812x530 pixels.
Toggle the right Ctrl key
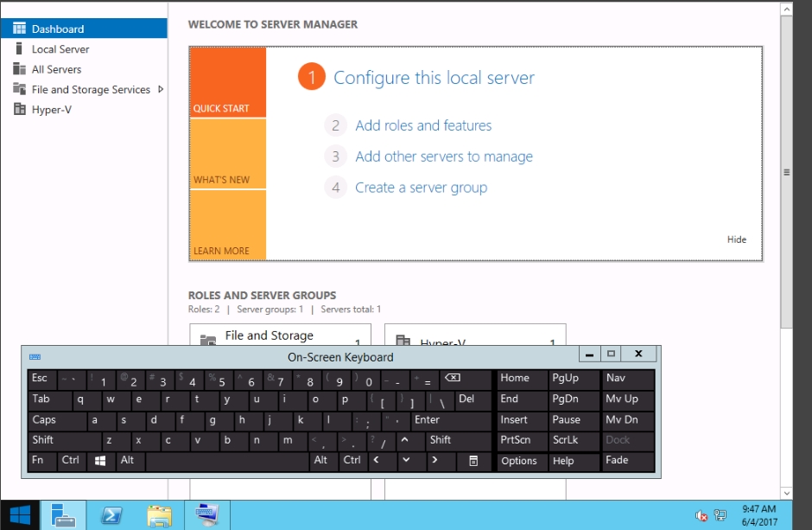click(x=353, y=461)
